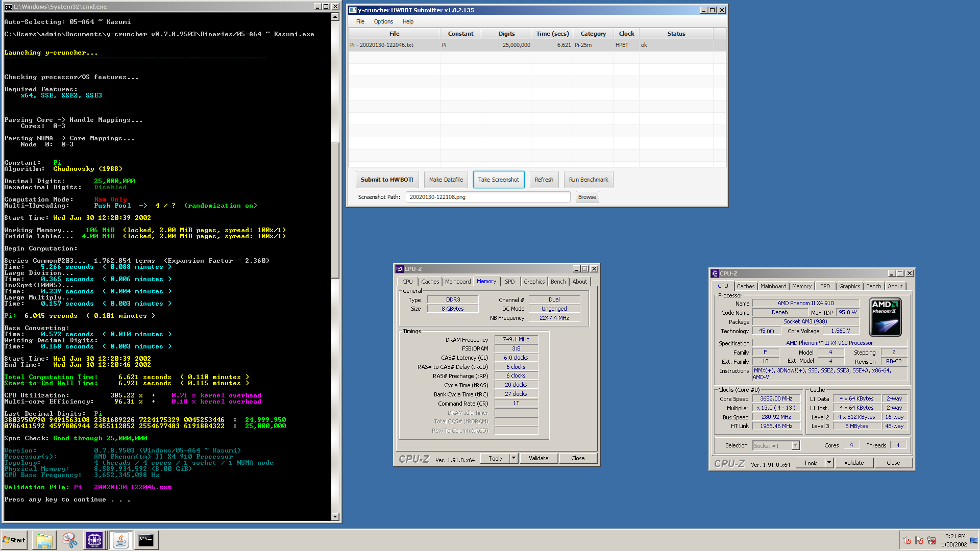The image size is (980, 551).
Task: Click the cmd.exe title bar icon
Action: 8,7
